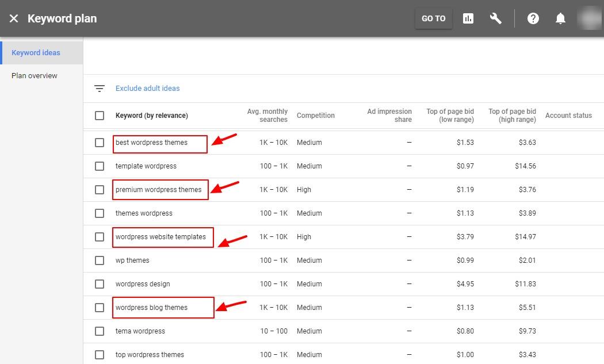Sort by Keyword (by relevance) header
This screenshot has width=604, height=364.
pyautogui.click(x=152, y=116)
